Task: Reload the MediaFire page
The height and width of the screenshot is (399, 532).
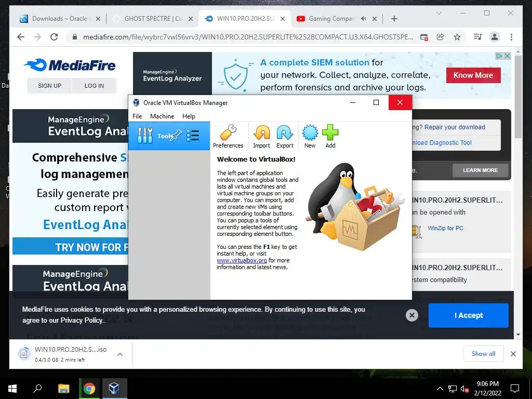Action: pos(54,37)
